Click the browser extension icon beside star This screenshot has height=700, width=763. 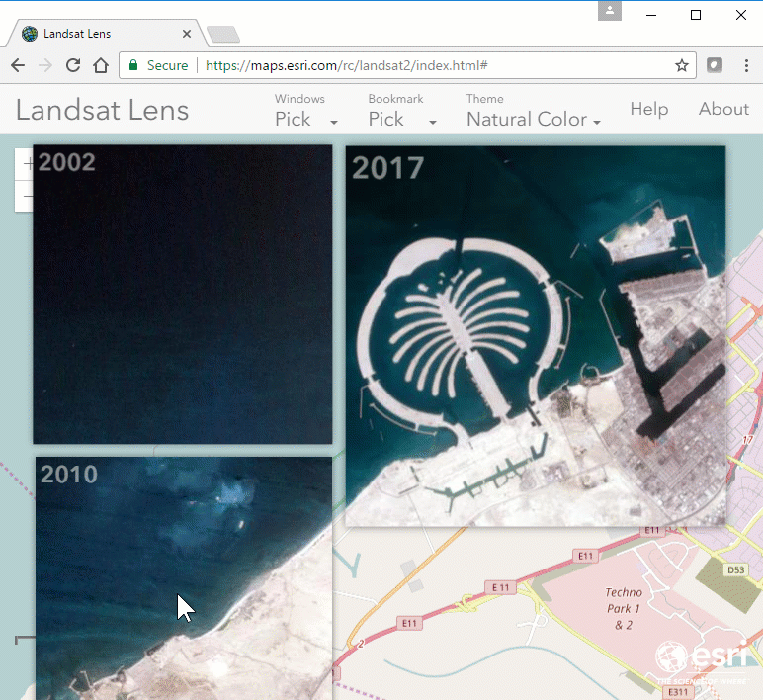pos(715,65)
